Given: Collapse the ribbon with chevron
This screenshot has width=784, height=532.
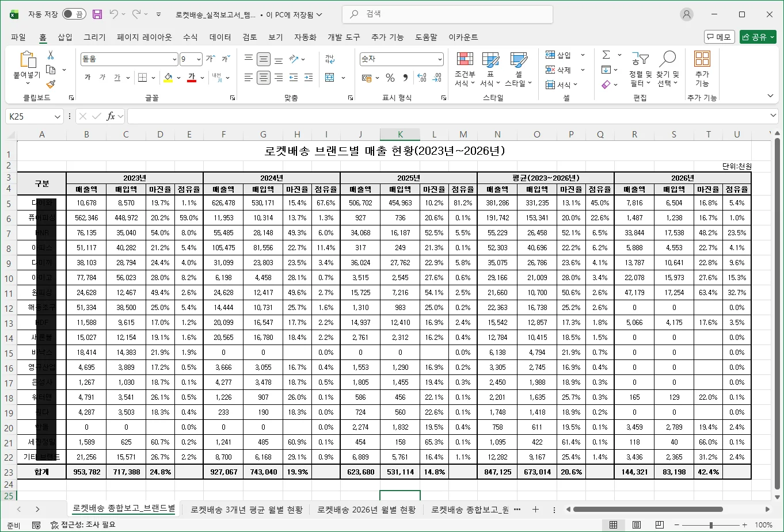Looking at the screenshot, I should click(770, 95).
